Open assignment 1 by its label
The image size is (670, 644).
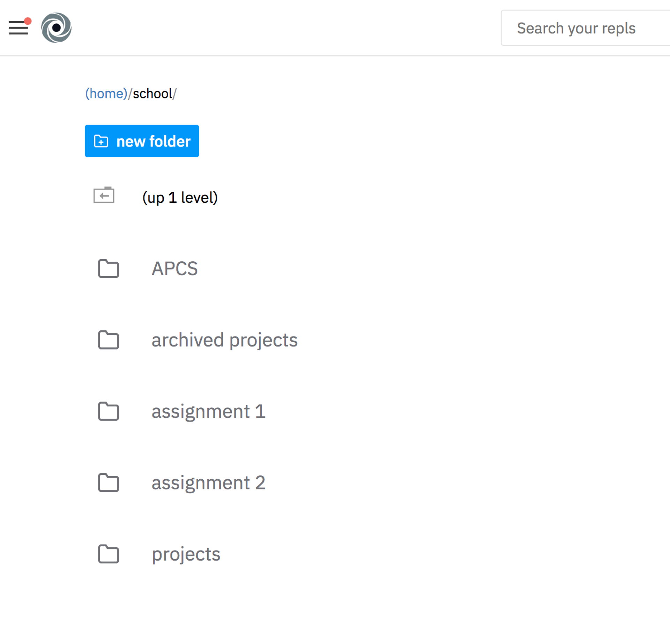(208, 412)
